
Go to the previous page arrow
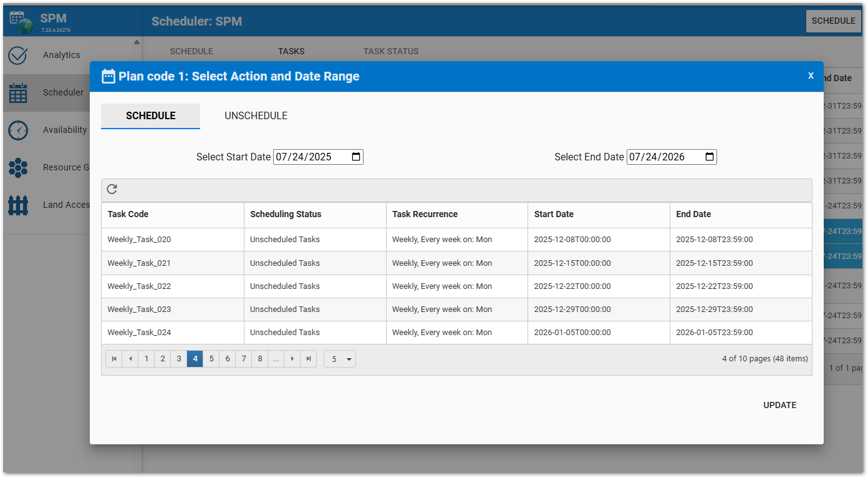130,359
